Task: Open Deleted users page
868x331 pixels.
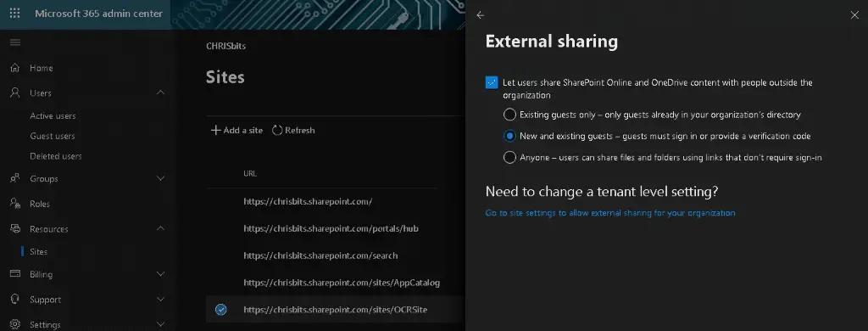Action: [56, 156]
